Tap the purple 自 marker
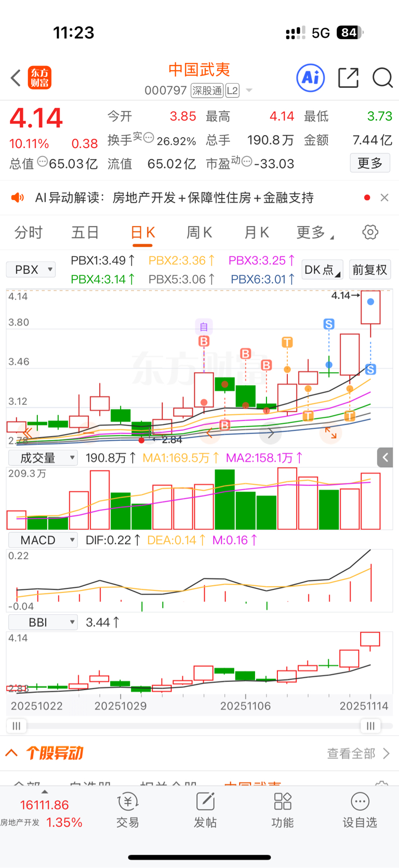 point(204,327)
